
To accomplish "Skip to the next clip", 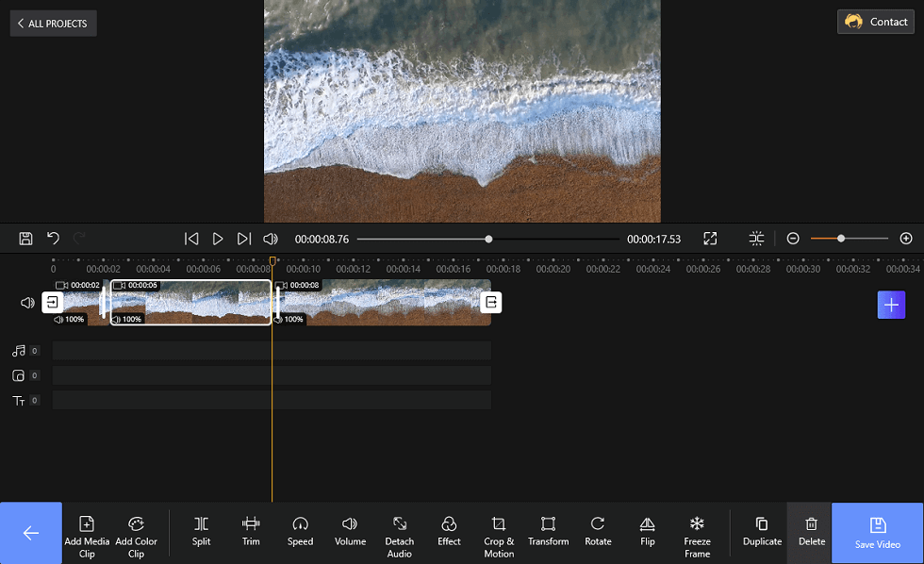I will click(244, 239).
